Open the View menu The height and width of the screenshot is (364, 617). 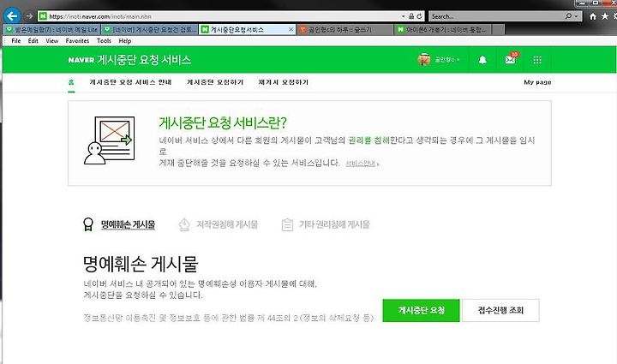pos(52,41)
